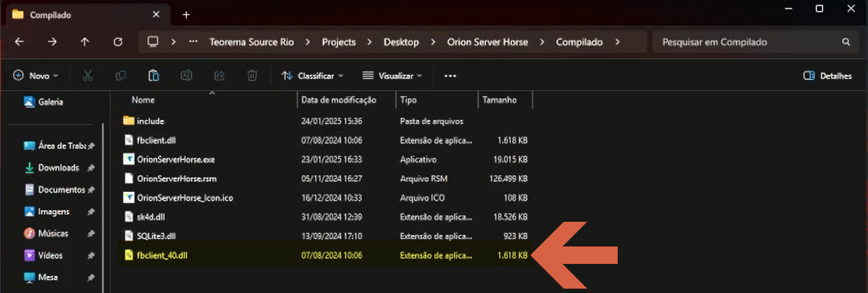
Task: Expand chevron after the PC icon
Action: [174, 42]
